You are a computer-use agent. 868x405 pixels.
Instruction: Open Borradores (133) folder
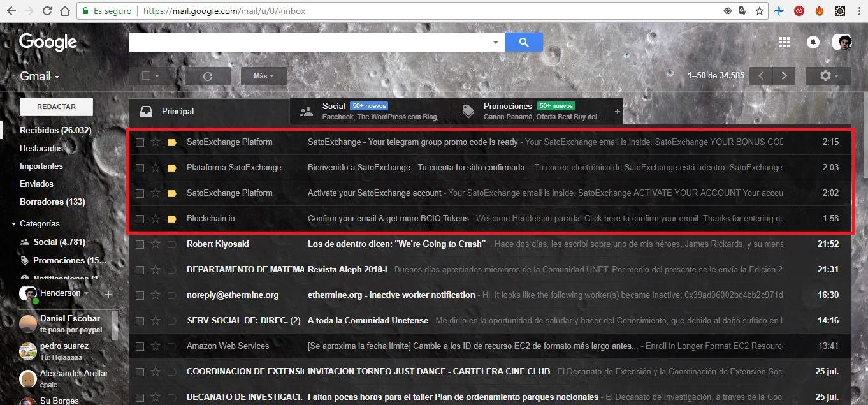tap(52, 202)
